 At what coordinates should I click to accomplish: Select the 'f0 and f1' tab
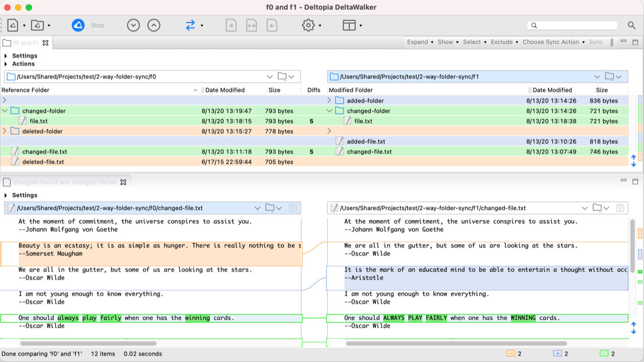click(x=25, y=43)
